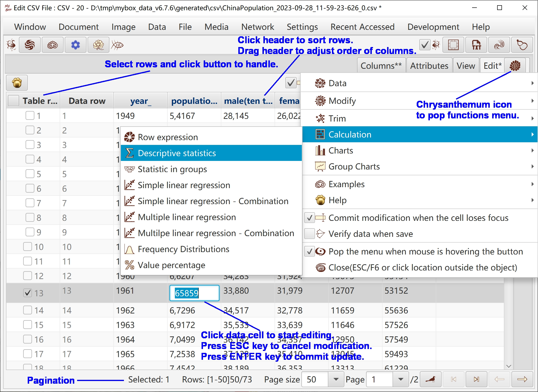Open the Page size dropdown

(336, 379)
